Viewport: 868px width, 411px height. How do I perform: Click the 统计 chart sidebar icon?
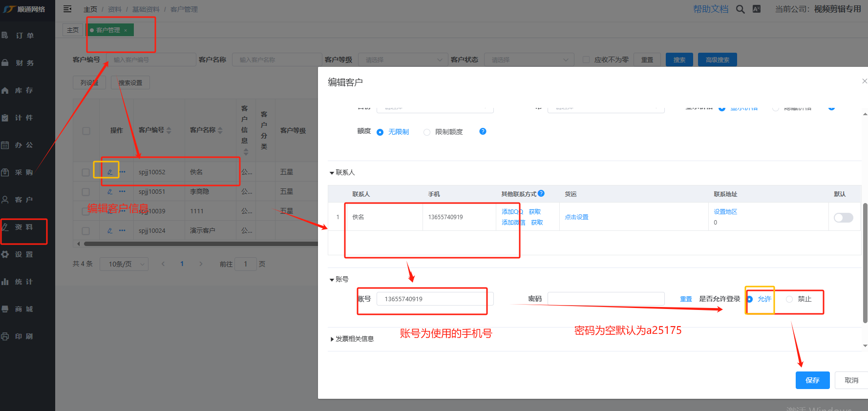point(5,282)
